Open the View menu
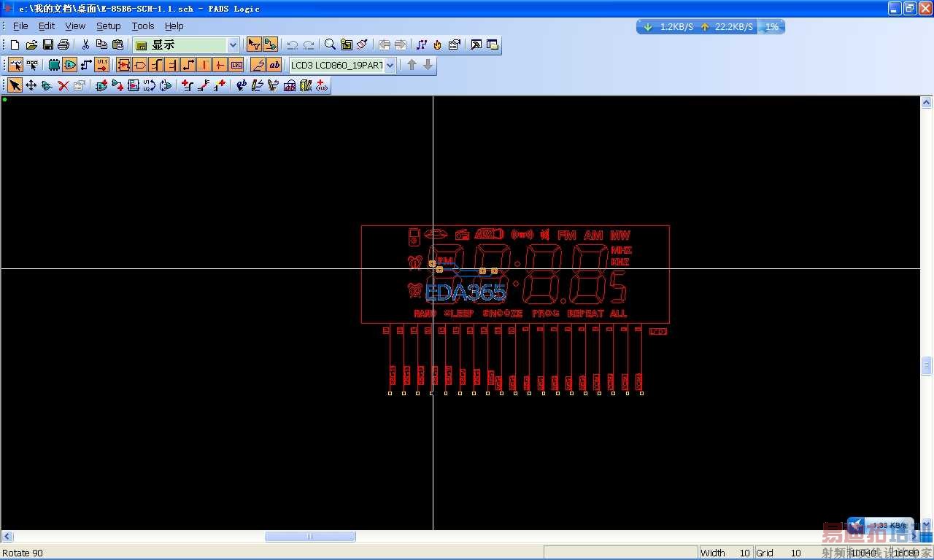The width and height of the screenshot is (934, 560). (75, 26)
